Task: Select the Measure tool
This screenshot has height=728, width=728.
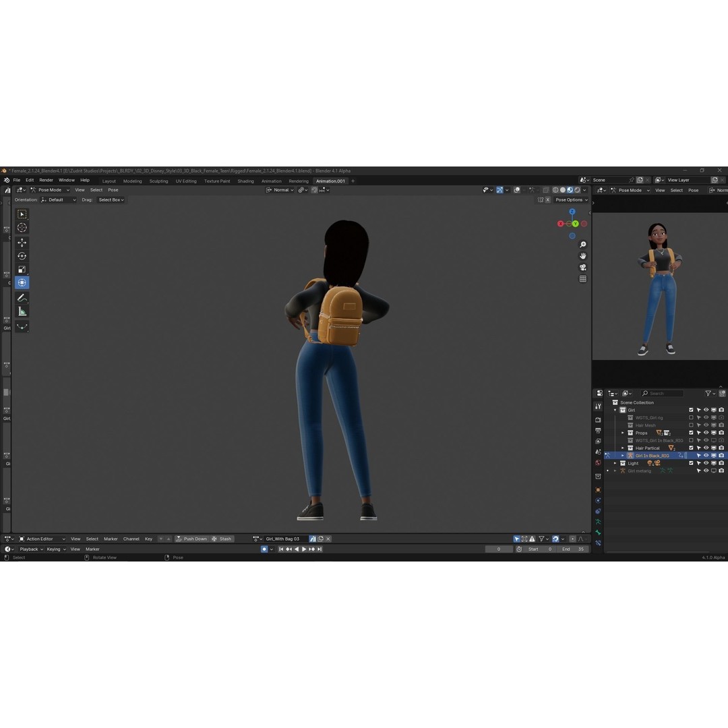Action: (22, 311)
